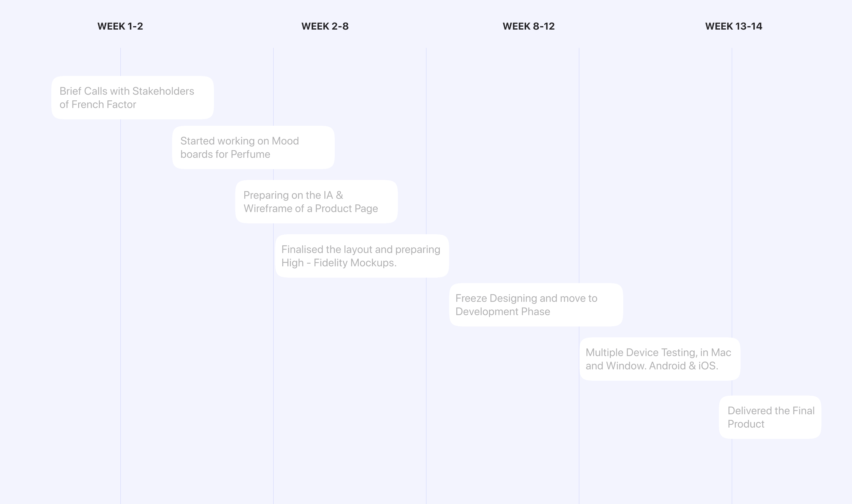Click the IA & Wireframe task card
Image resolution: width=852 pixels, height=504 pixels.
click(x=317, y=202)
